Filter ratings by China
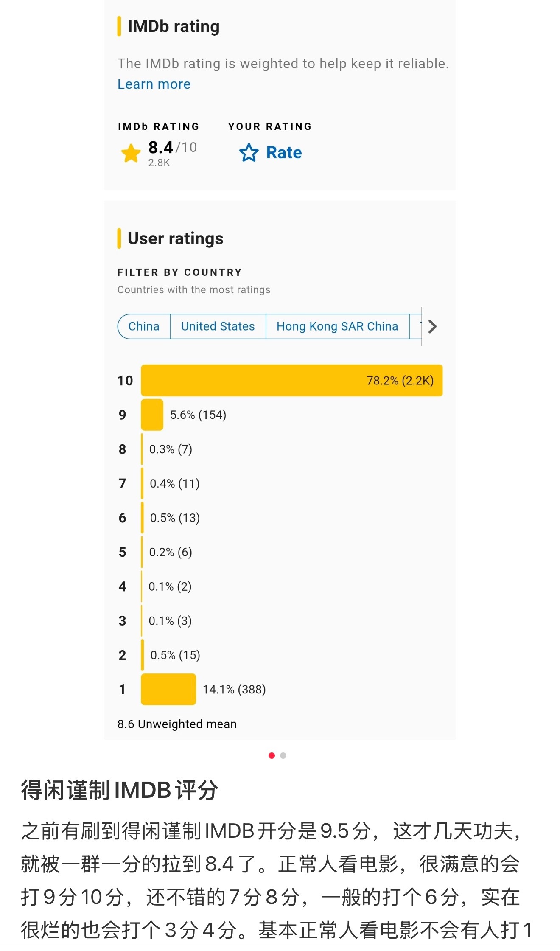 click(144, 326)
